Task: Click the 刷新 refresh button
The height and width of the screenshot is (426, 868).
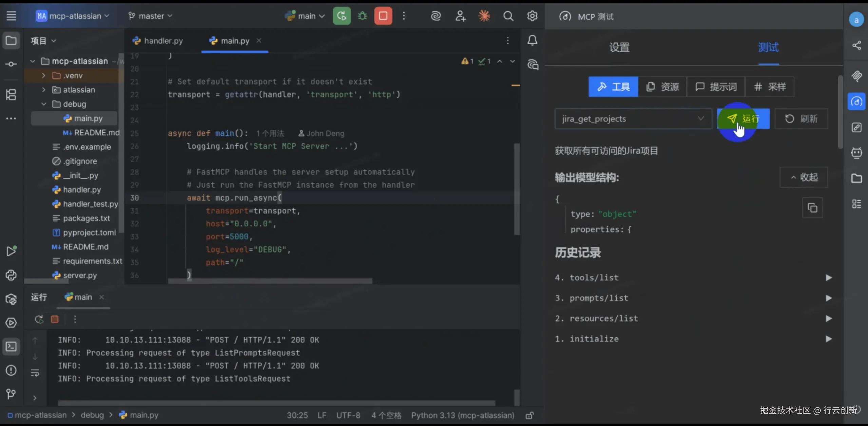Action: point(801,119)
